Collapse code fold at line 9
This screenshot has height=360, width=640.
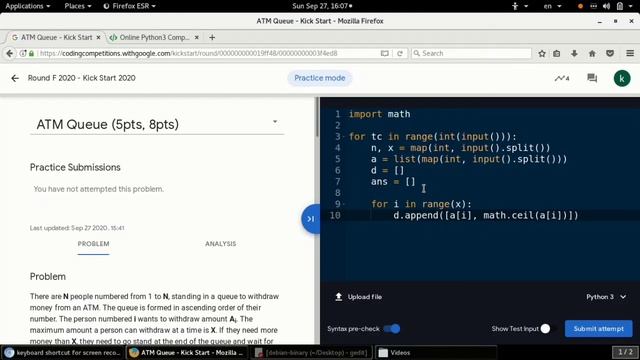point(344,204)
